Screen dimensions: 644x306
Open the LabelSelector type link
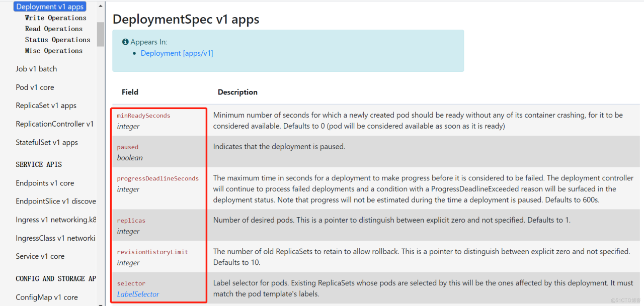click(x=138, y=294)
